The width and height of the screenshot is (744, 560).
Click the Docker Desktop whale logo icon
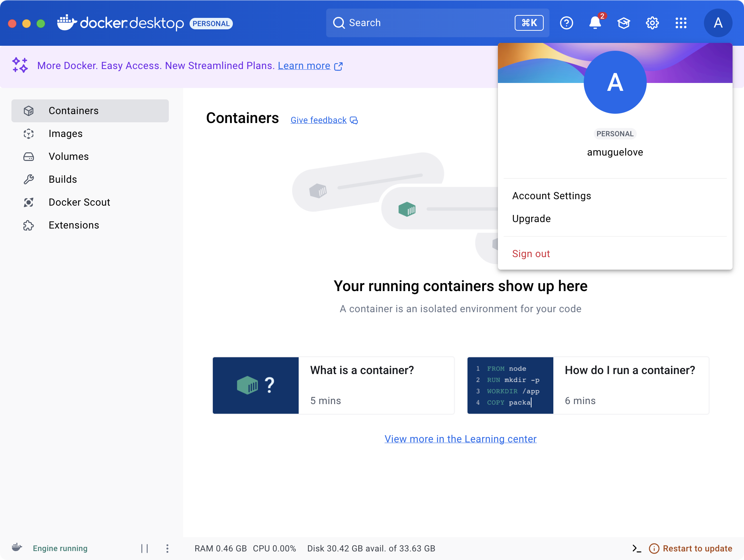click(65, 23)
